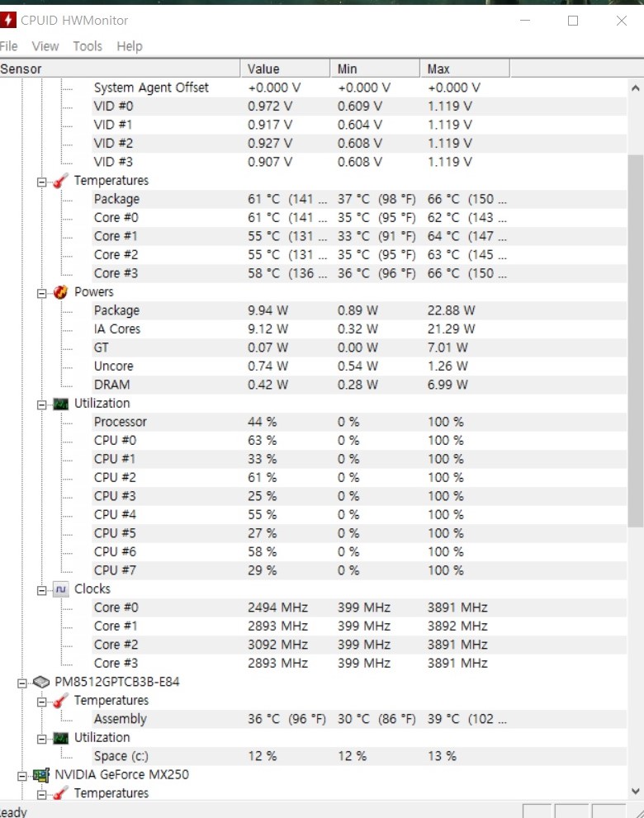Click the scroll down arrow
The height and width of the screenshot is (818, 644).
click(x=635, y=792)
